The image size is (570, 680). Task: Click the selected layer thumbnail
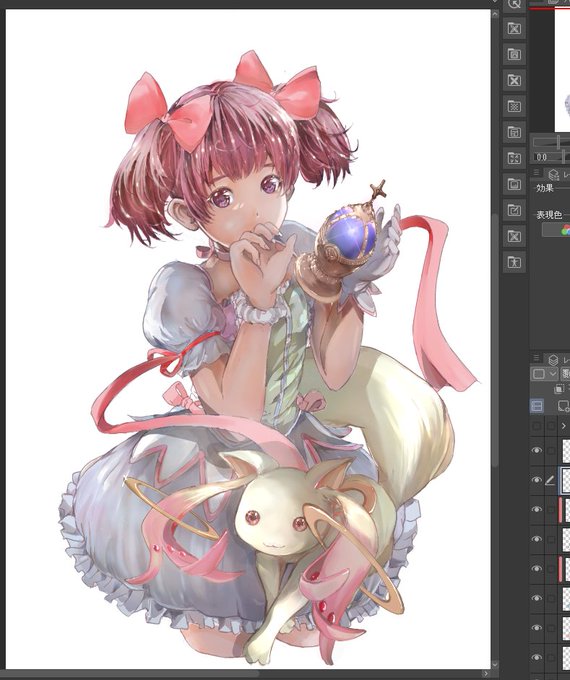point(566,480)
